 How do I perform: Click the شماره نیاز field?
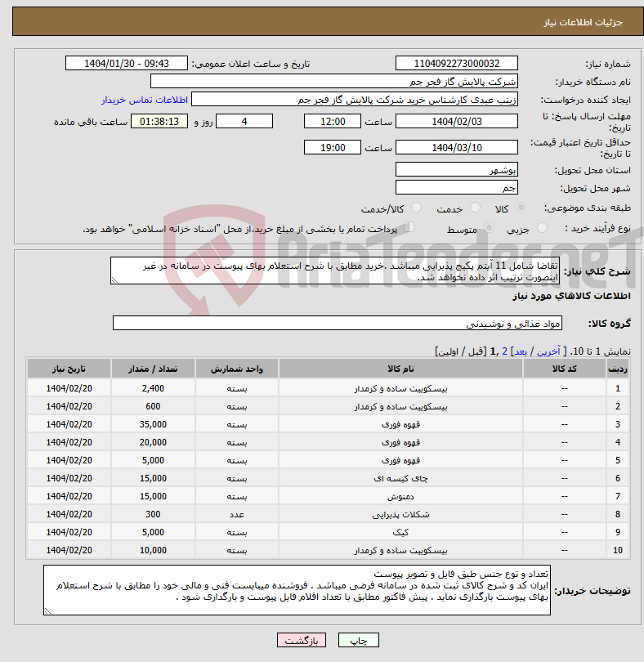tap(457, 63)
